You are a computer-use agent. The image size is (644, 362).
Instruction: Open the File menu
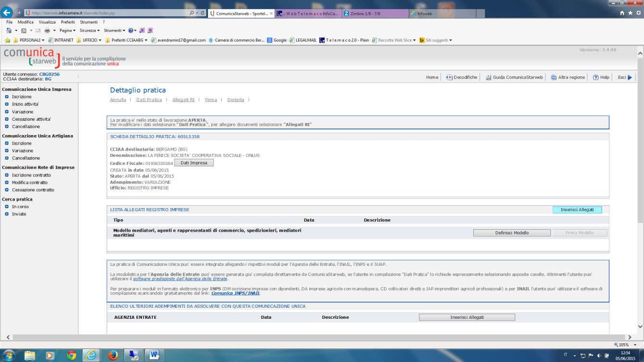click(x=9, y=22)
